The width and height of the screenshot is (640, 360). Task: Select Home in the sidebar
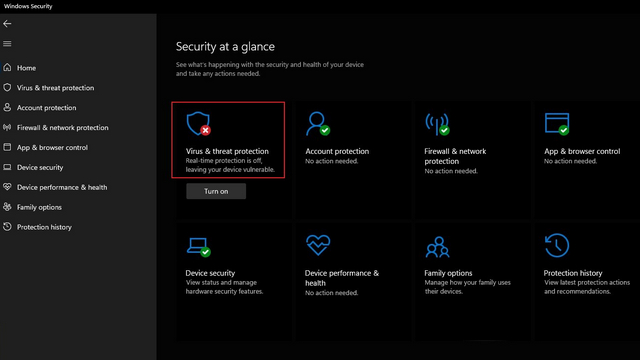[27, 68]
